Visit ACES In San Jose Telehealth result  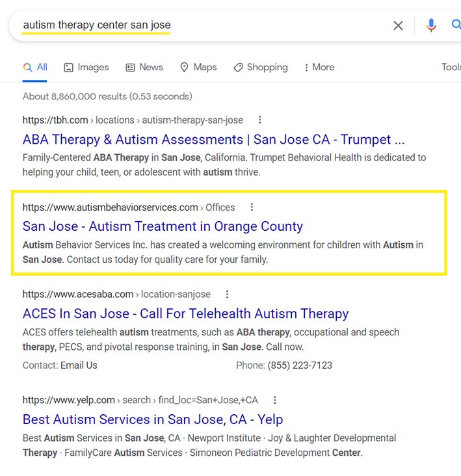click(x=185, y=313)
